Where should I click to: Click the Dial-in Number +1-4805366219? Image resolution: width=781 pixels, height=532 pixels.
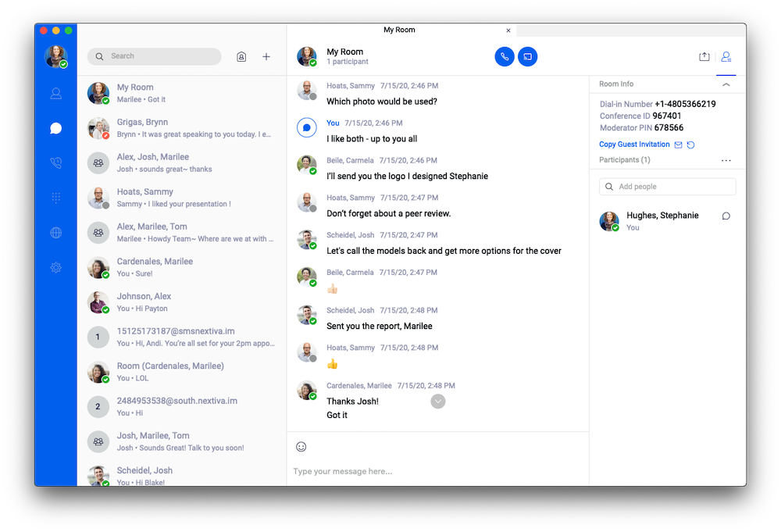[658, 104]
